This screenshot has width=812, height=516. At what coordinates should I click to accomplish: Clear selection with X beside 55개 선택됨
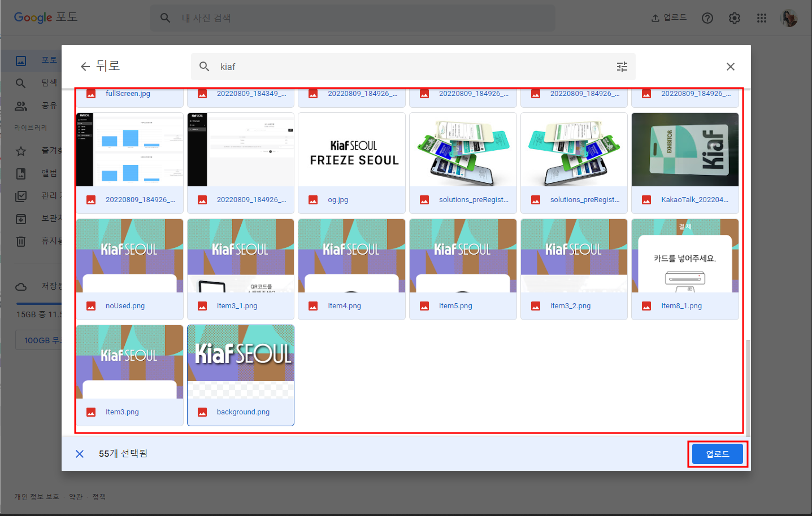click(80, 454)
